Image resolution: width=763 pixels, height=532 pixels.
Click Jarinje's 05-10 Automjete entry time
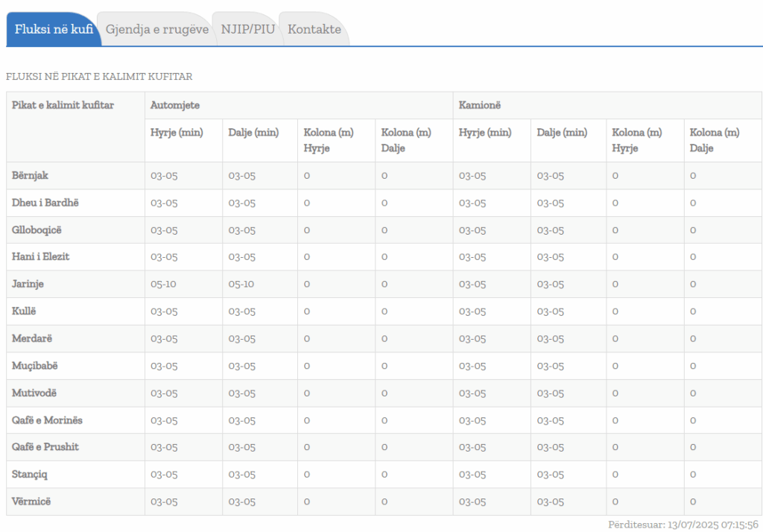(x=164, y=285)
